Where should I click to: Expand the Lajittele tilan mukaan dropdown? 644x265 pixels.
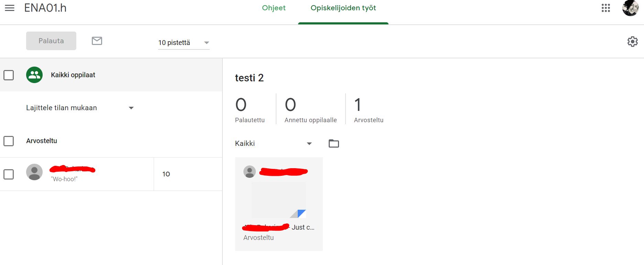[80, 108]
